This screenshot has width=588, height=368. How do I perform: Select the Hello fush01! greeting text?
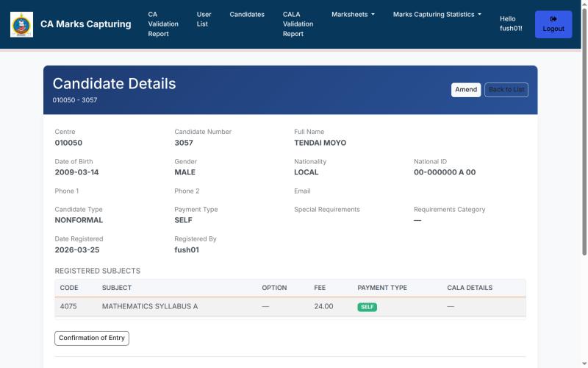click(511, 24)
